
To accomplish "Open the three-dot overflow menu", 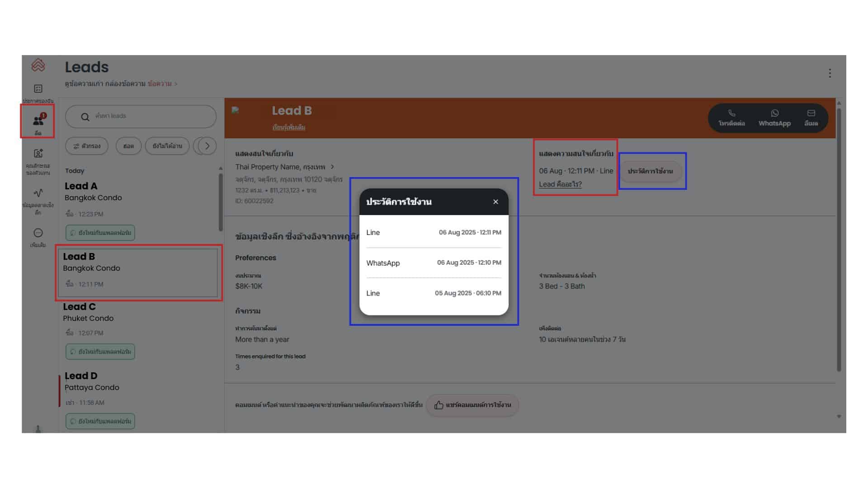I will pyautogui.click(x=830, y=73).
